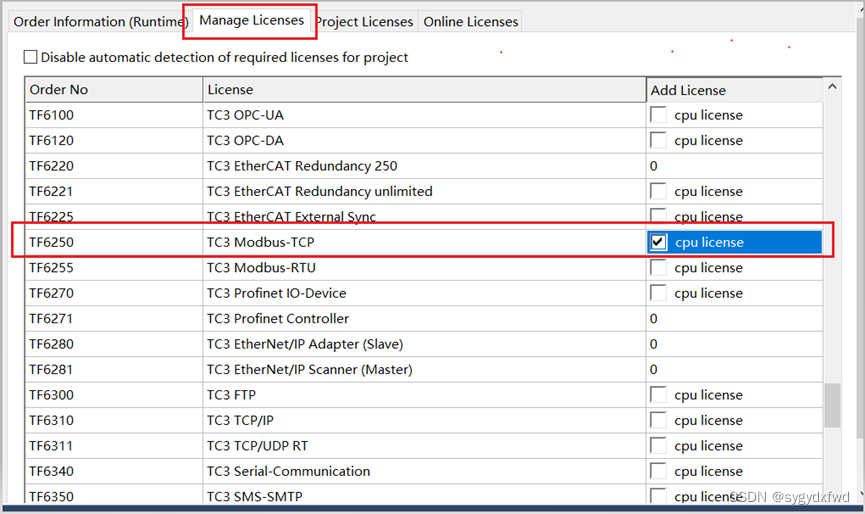Check cpu license for TC3 Serial-Communication
The image size is (865, 514).
click(658, 470)
